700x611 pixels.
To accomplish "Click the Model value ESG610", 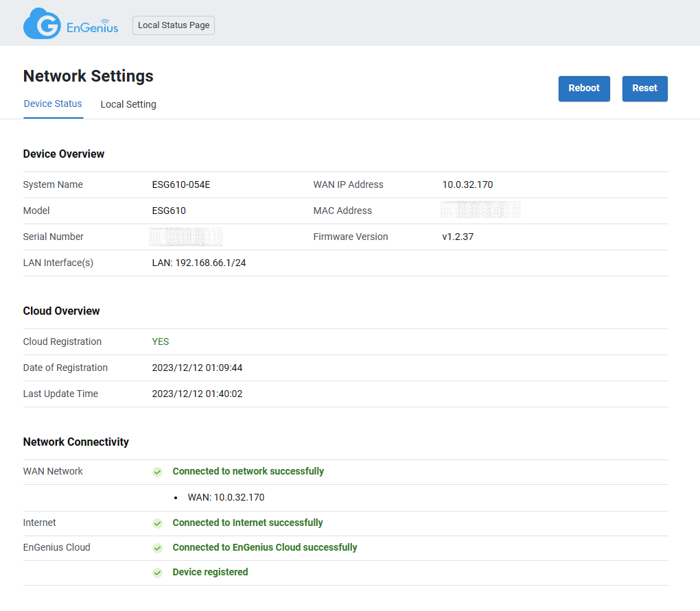I will click(x=169, y=211).
